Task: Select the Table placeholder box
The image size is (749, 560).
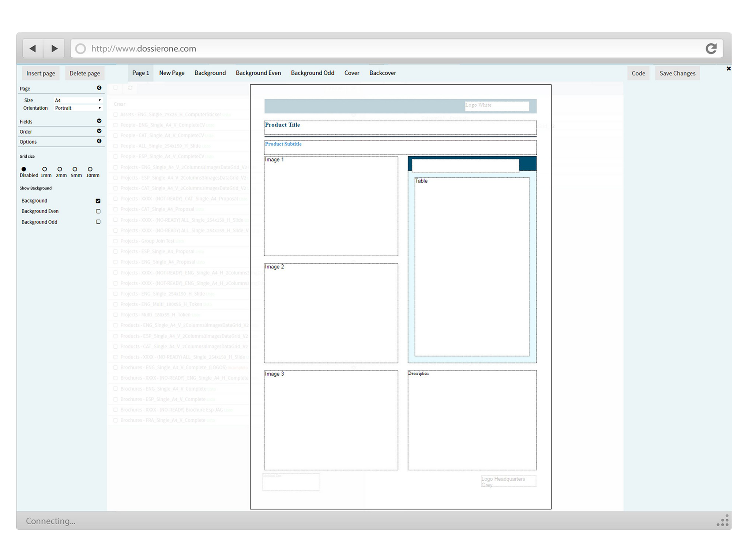Action: (x=472, y=267)
